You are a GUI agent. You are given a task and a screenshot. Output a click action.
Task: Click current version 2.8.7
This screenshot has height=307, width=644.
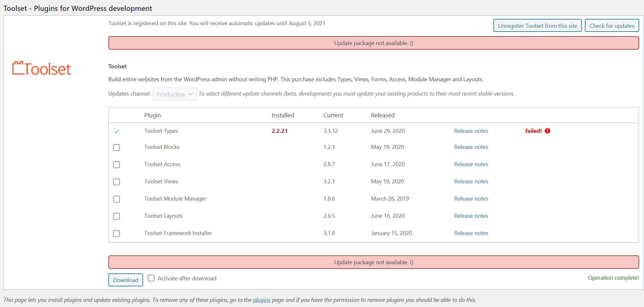click(329, 164)
